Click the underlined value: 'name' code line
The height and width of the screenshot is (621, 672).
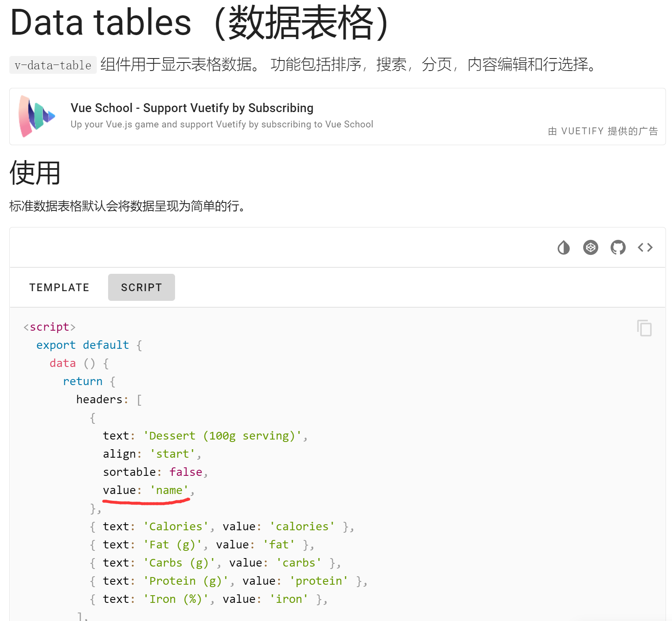(x=146, y=490)
